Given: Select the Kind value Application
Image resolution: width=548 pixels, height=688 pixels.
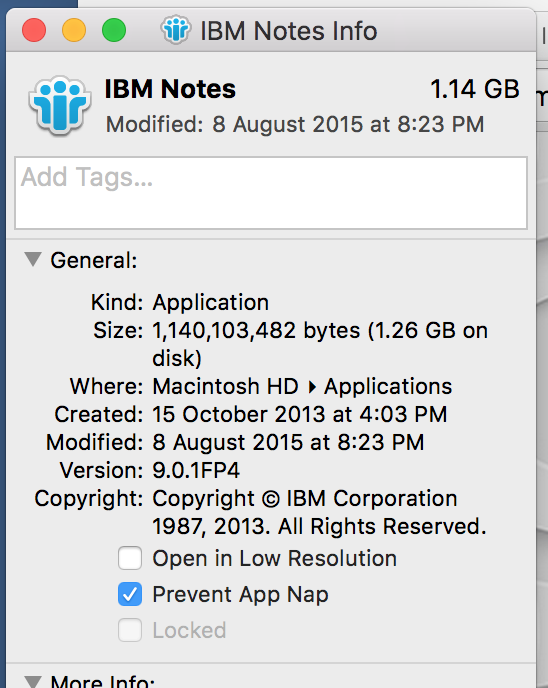Looking at the screenshot, I should click(211, 302).
